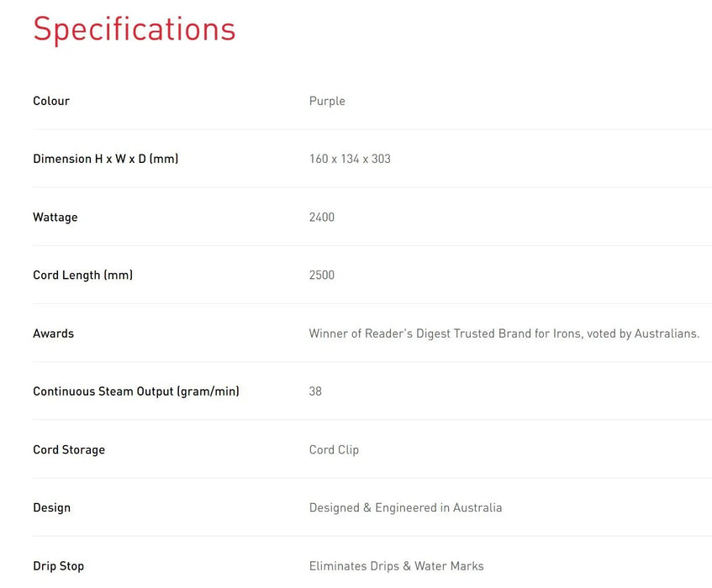
Task: Click the Purple colour value
Action: click(x=327, y=101)
